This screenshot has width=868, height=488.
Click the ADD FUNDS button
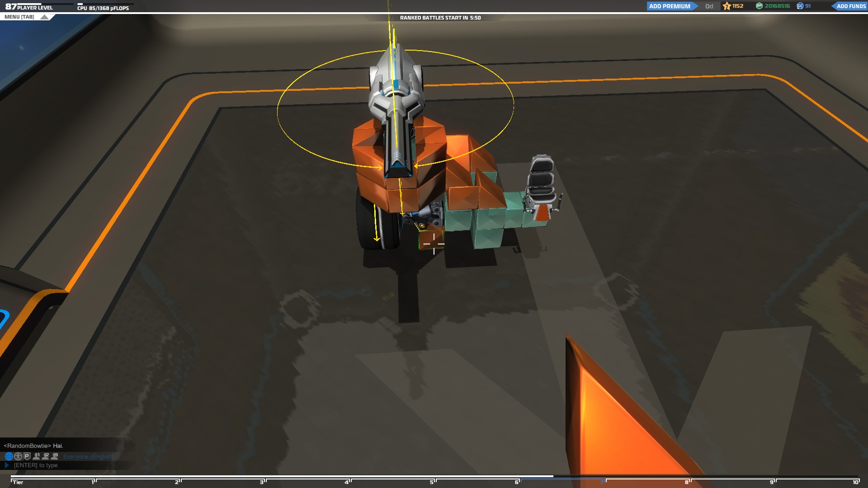click(x=851, y=6)
